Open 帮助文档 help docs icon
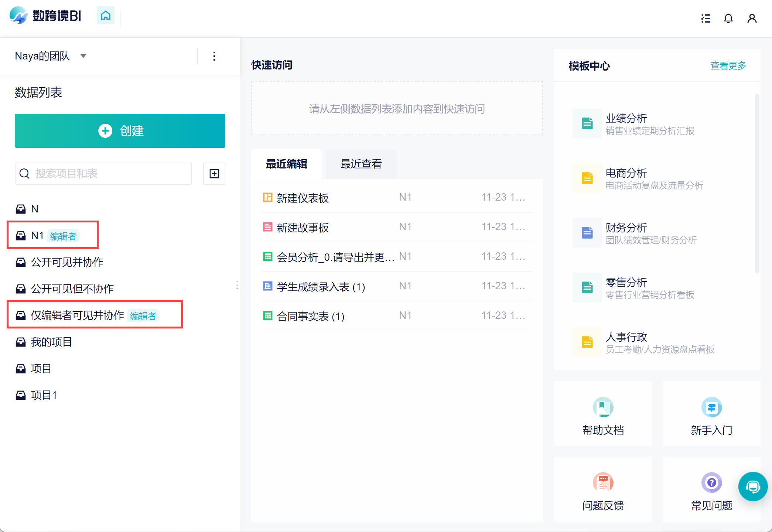Viewport: 772px width, 532px height. click(x=603, y=407)
